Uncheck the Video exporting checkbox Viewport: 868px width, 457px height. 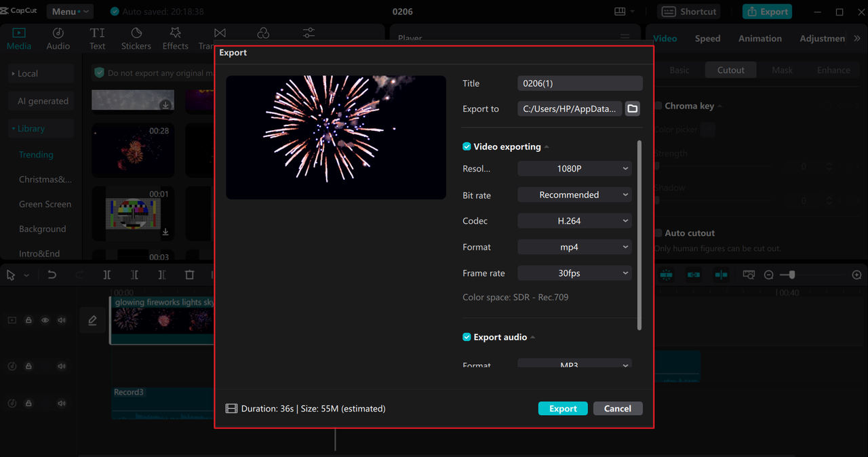(x=467, y=146)
